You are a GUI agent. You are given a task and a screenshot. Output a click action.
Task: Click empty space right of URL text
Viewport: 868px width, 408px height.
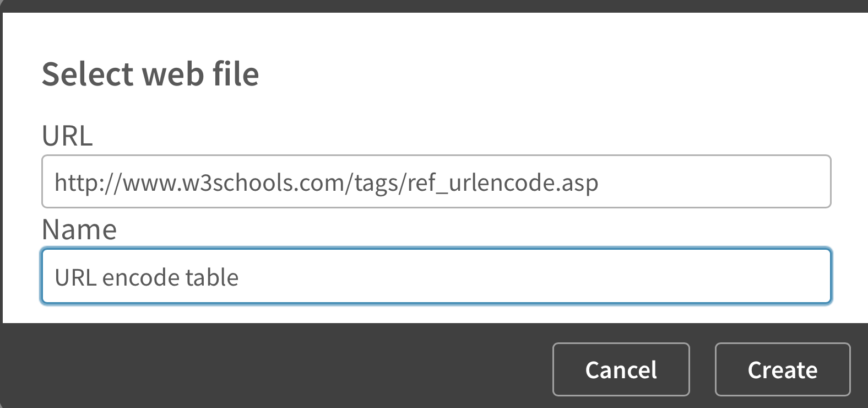point(716,182)
